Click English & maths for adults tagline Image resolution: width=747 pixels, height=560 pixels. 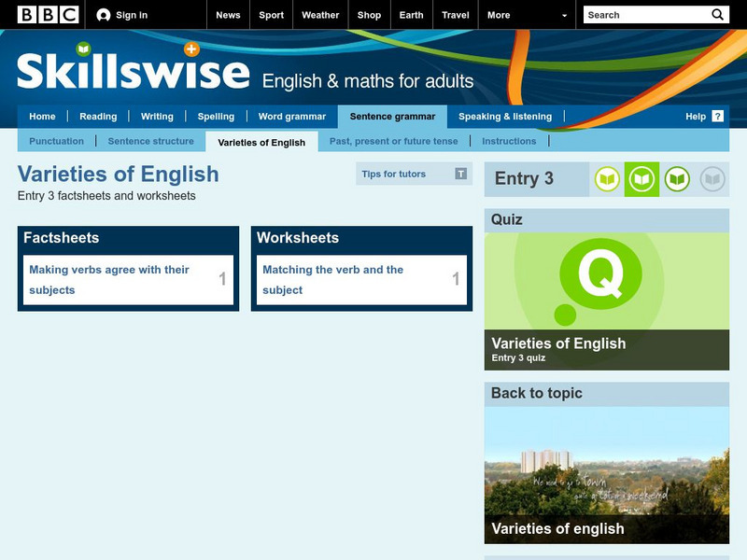coord(368,81)
